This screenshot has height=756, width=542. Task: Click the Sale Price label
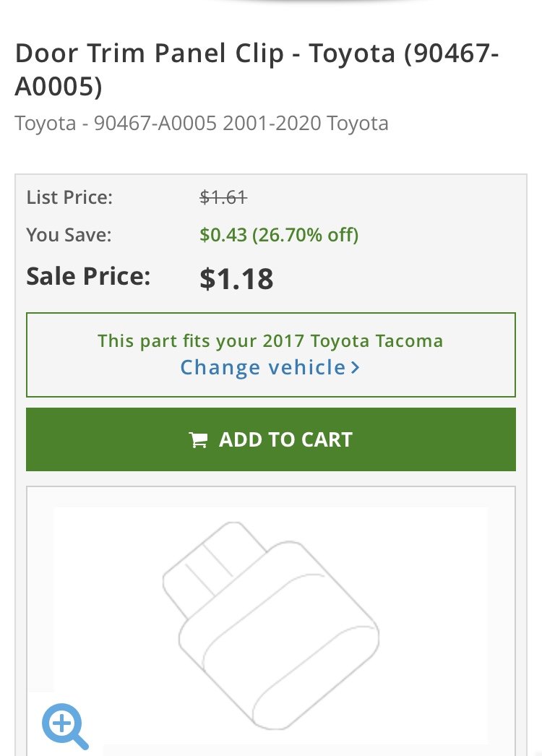(88, 276)
